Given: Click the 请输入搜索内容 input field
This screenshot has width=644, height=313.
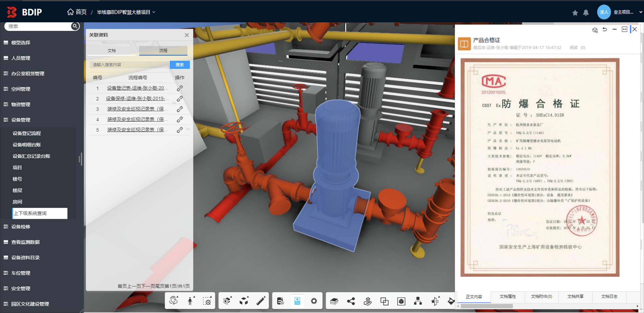Looking at the screenshot, I should (129, 65).
